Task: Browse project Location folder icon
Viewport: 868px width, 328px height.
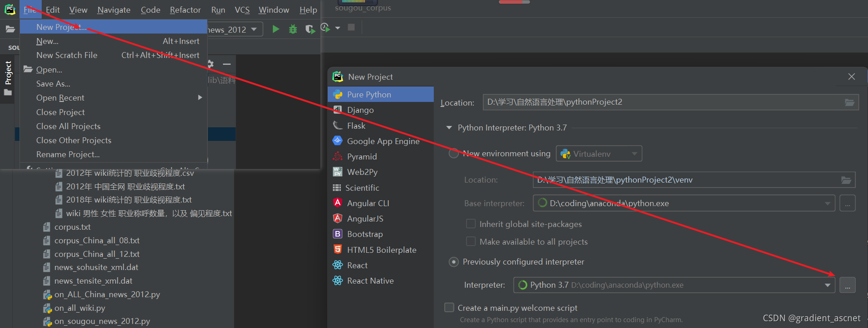Action: coord(849,102)
